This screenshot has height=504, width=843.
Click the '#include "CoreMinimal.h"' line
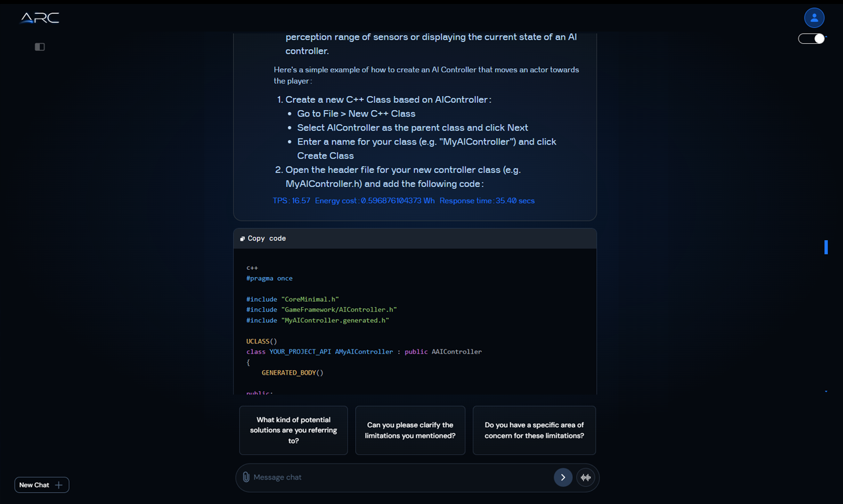coord(293,299)
